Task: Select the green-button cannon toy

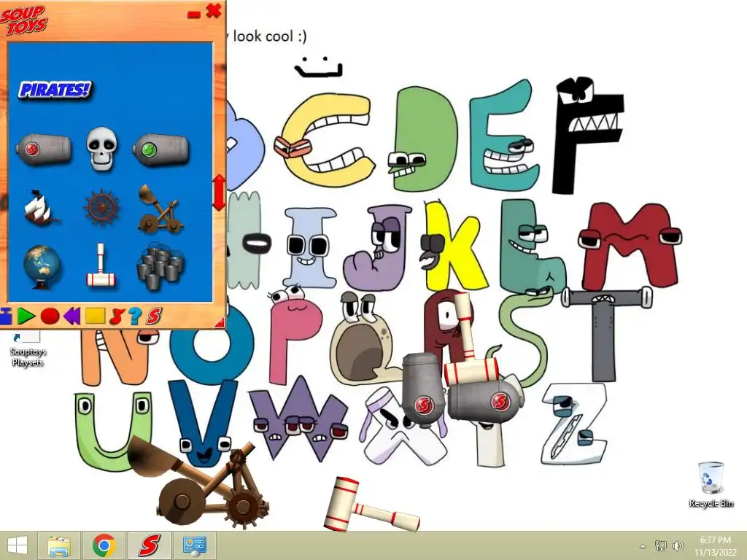Action: tap(160, 149)
